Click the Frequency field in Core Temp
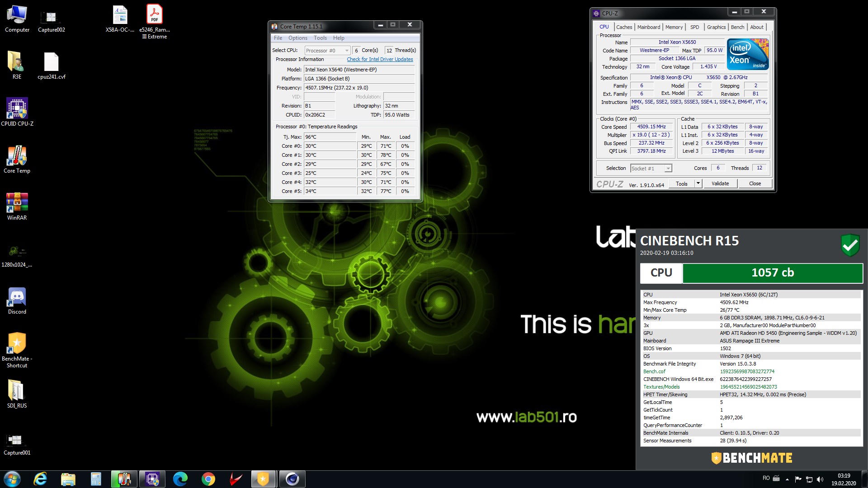The width and height of the screenshot is (868, 488). [x=359, y=88]
